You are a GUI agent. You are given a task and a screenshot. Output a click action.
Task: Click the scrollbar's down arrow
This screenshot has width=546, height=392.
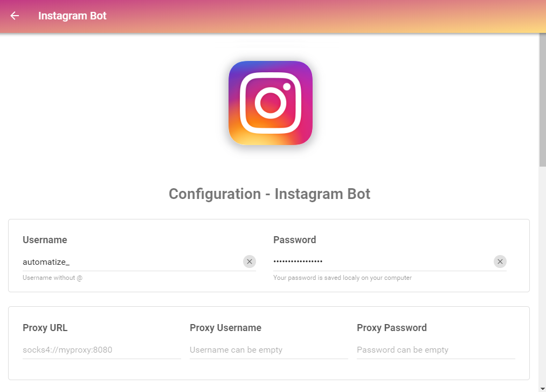[542, 388]
